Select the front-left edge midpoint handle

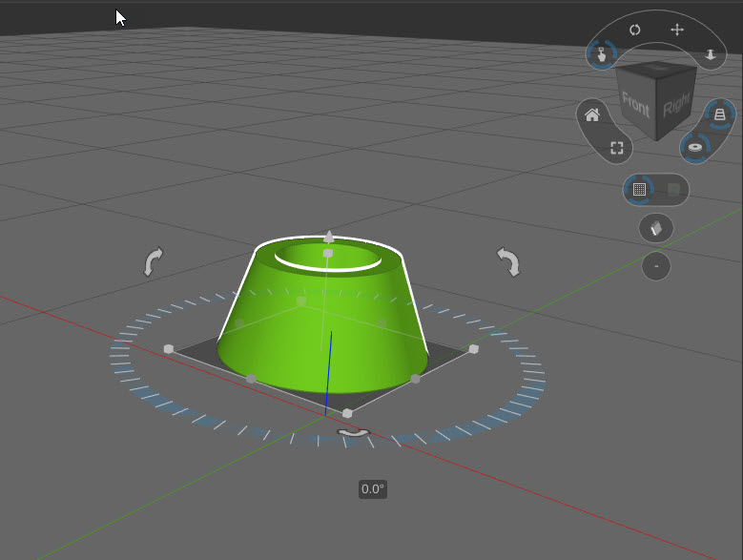click(x=251, y=379)
